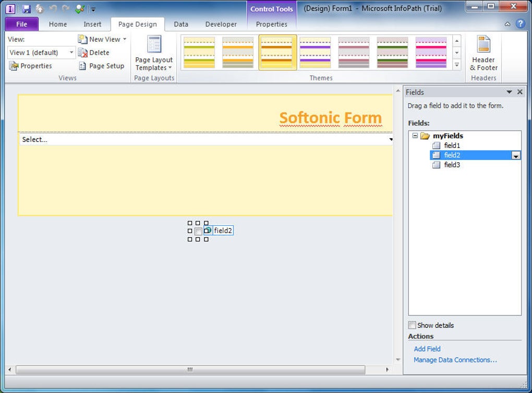This screenshot has height=393, width=532.
Task: Open Page Layout Templates gallery
Action: pyautogui.click(x=154, y=53)
